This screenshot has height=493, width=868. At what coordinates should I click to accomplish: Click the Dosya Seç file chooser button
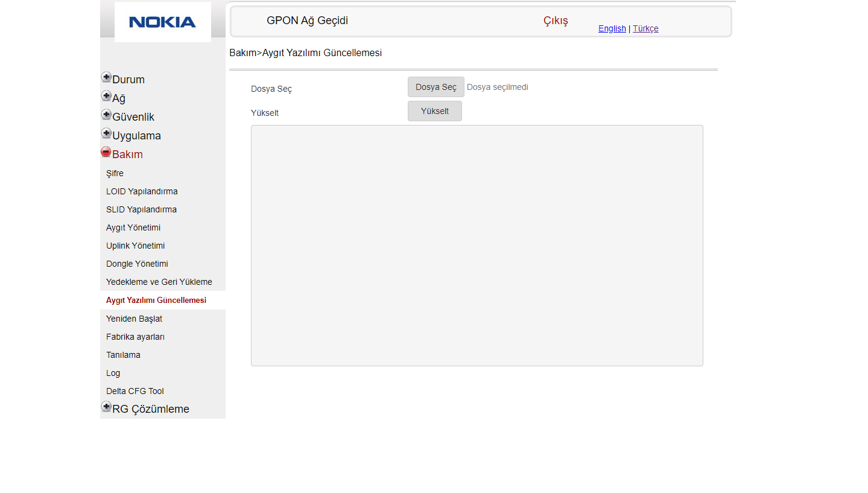pos(436,87)
